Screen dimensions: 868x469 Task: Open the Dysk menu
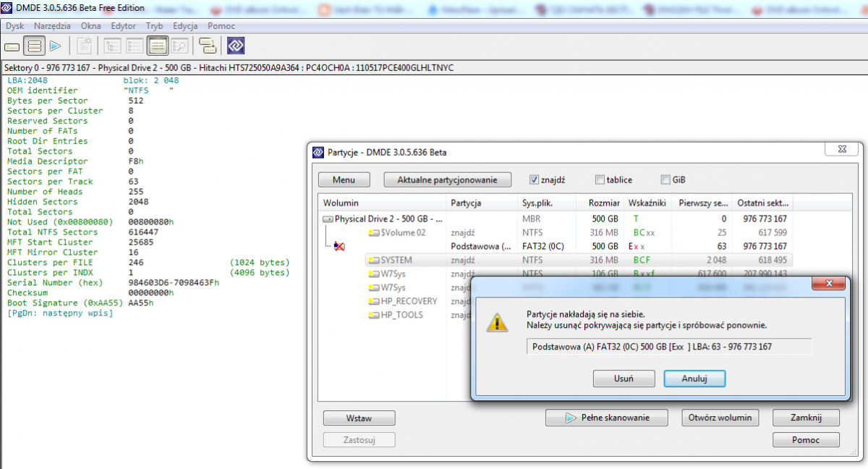click(x=15, y=26)
